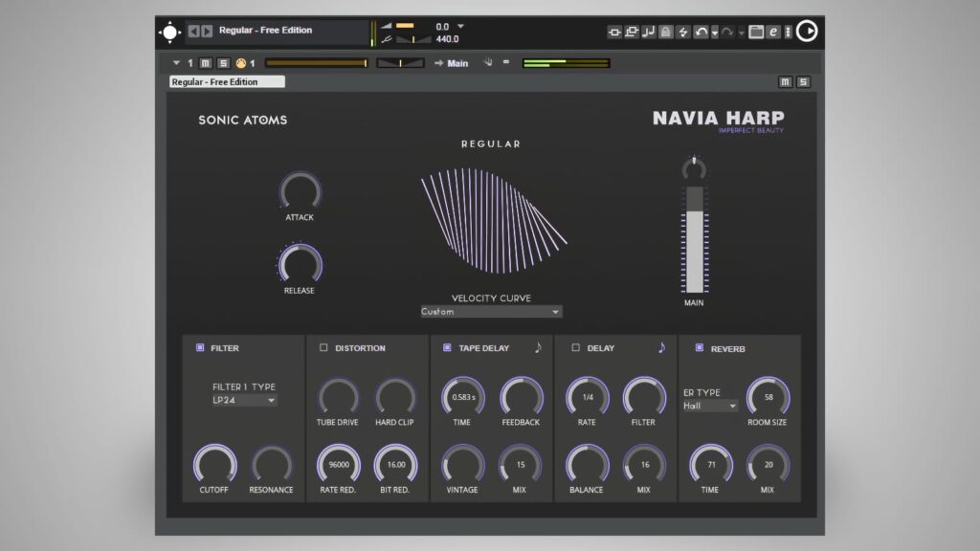Turn off the Reverb effect checkbox
980x551 pixels.
[700, 348]
